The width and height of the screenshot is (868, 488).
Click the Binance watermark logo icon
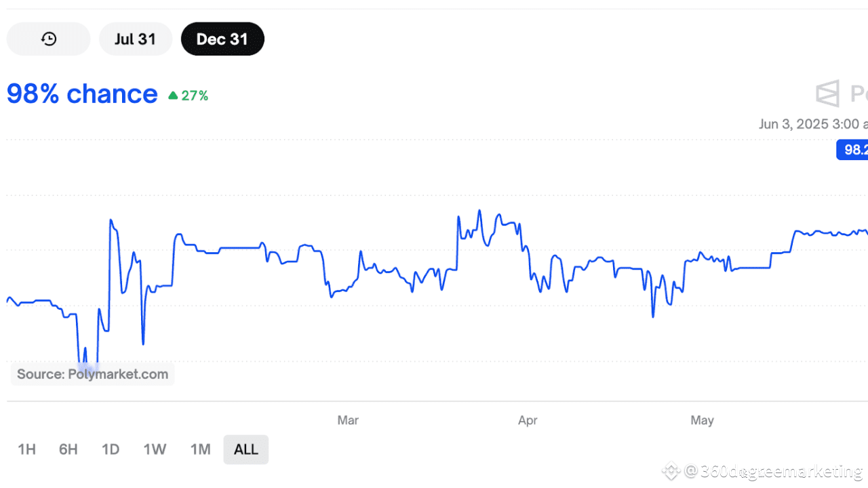pyautogui.click(x=671, y=470)
